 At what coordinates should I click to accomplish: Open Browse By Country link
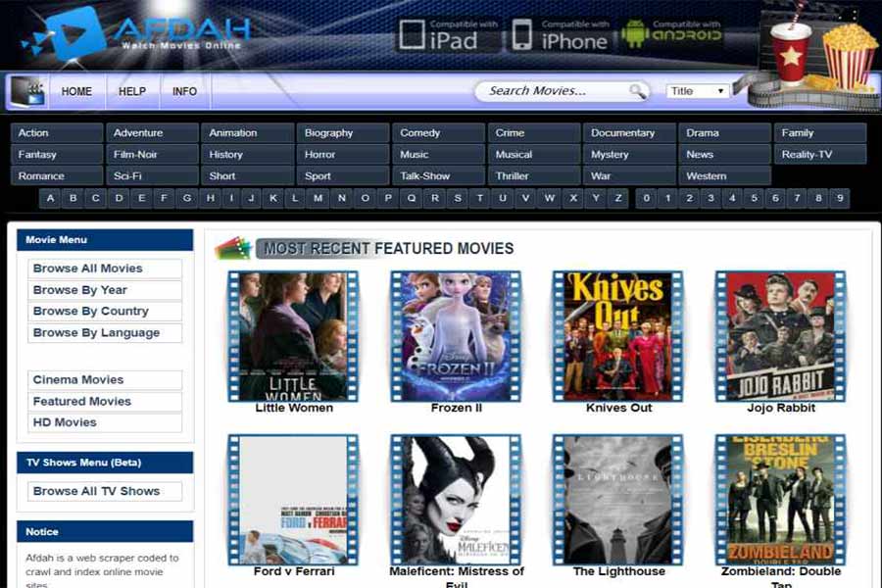(105, 312)
